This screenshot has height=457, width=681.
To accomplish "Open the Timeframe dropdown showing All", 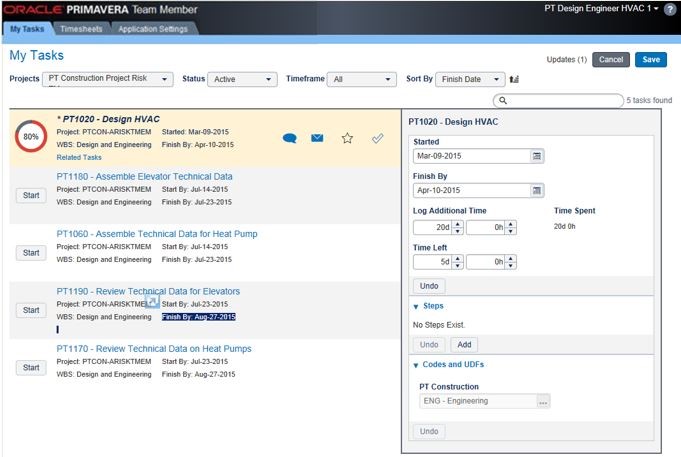I will click(361, 79).
